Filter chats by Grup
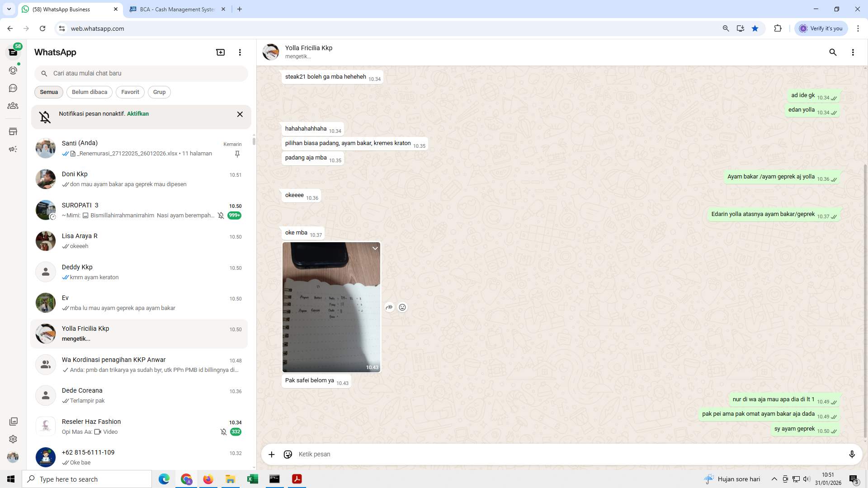Image resolution: width=868 pixels, height=488 pixels. tap(159, 92)
